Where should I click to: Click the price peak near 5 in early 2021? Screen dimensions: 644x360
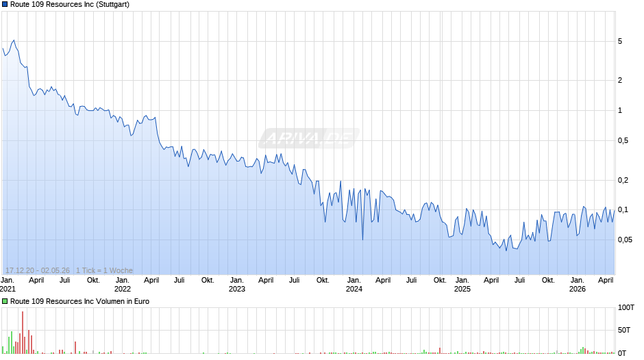point(14,40)
